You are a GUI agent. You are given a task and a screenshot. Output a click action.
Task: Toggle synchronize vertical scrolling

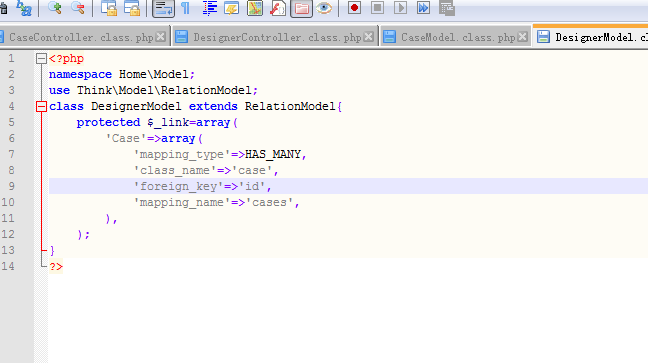109,8
